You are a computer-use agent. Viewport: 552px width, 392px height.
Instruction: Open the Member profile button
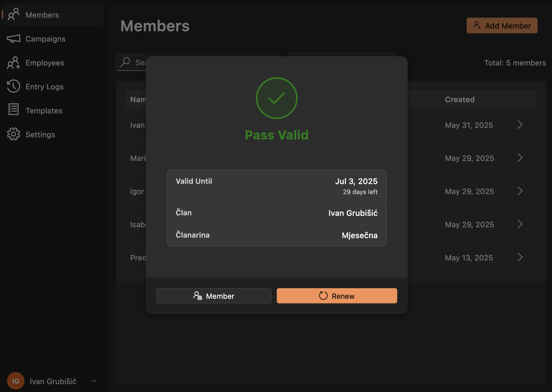click(x=214, y=296)
